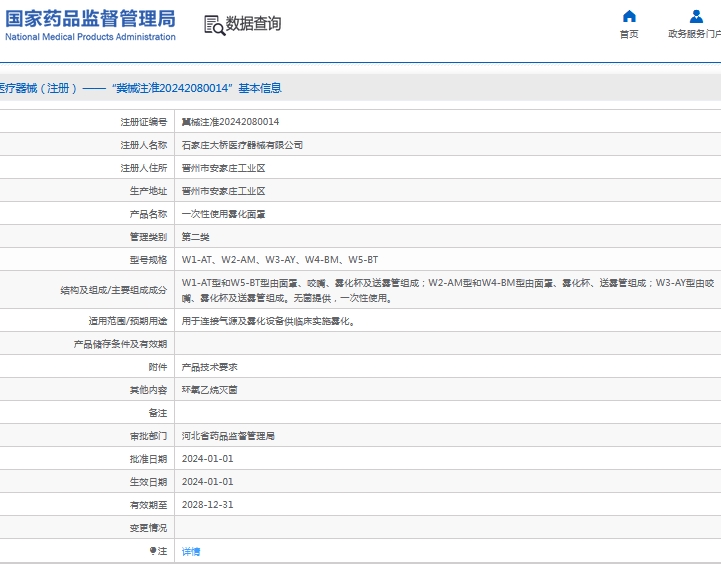Click the 产品储存条件及有效期 label
This screenshot has height=569, width=721.
click(x=120, y=344)
